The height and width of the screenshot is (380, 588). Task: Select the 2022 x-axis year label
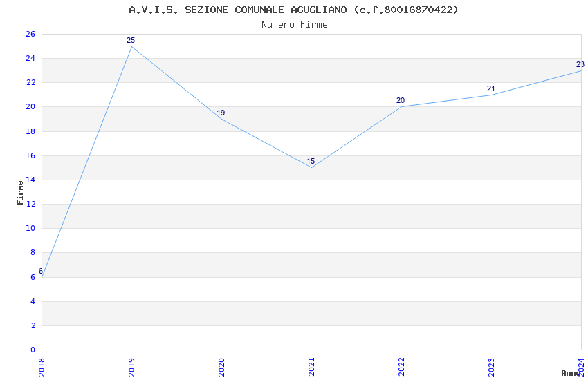point(401,368)
